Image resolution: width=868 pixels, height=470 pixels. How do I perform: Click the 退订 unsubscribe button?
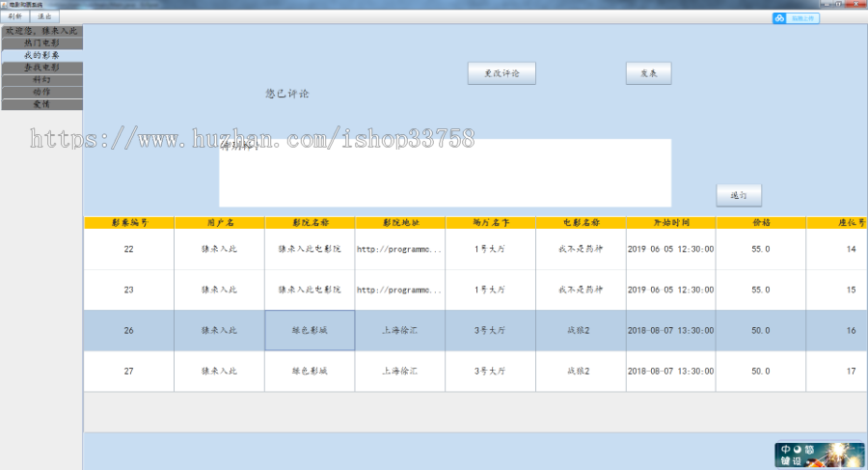click(x=739, y=195)
